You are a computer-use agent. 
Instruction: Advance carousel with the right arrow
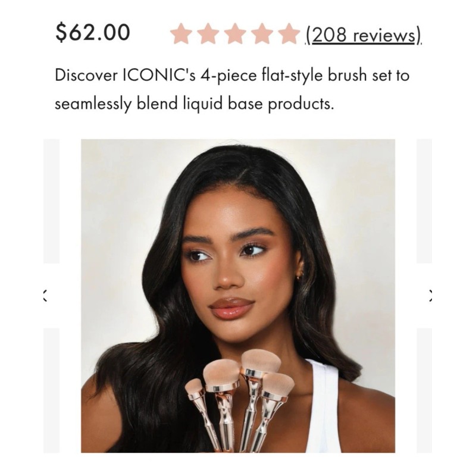(430, 296)
